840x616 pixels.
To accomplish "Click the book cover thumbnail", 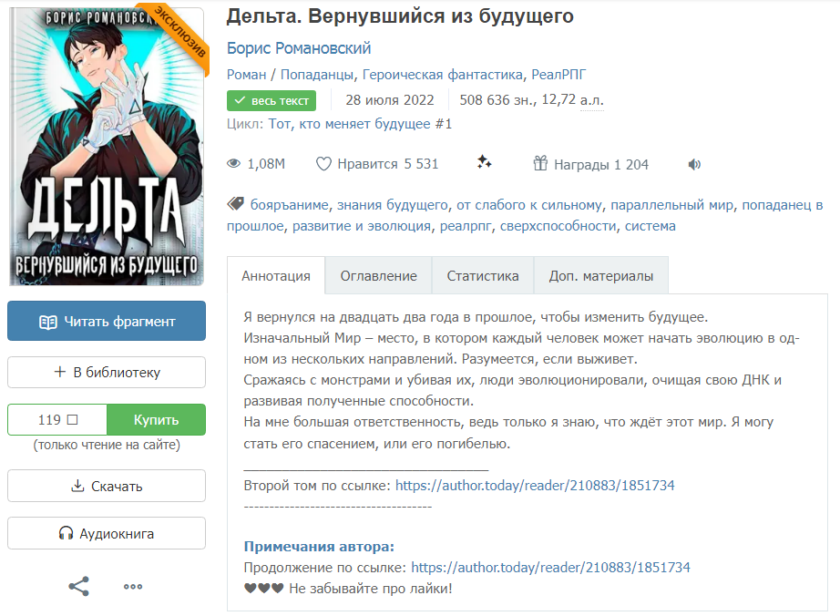I will (107, 147).
